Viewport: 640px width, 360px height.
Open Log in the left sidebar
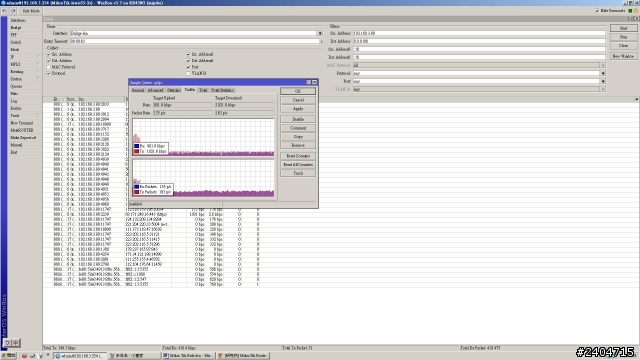[x=14, y=101]
